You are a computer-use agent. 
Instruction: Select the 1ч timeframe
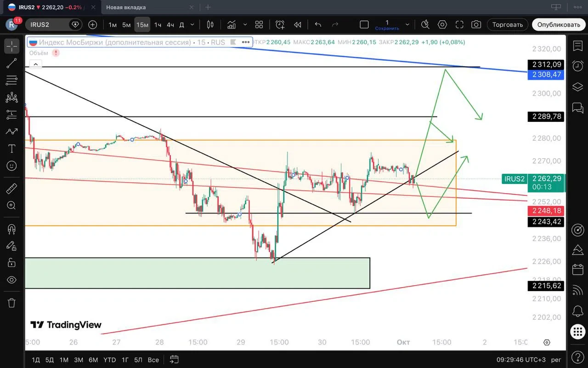pyautogui.click(x=158, y=24)
